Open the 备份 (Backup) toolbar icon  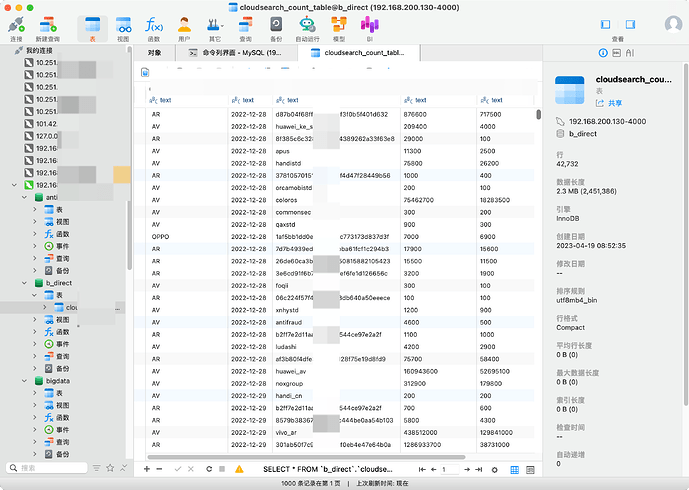point(276,29)
